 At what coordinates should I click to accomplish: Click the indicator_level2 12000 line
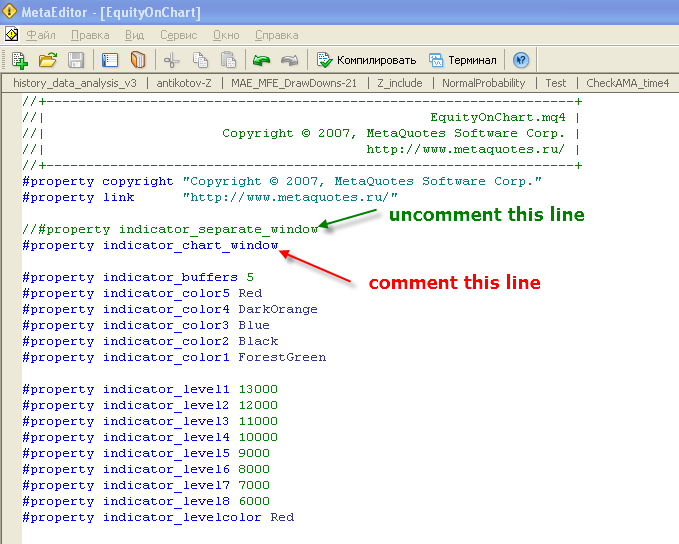tap(150, 405)
